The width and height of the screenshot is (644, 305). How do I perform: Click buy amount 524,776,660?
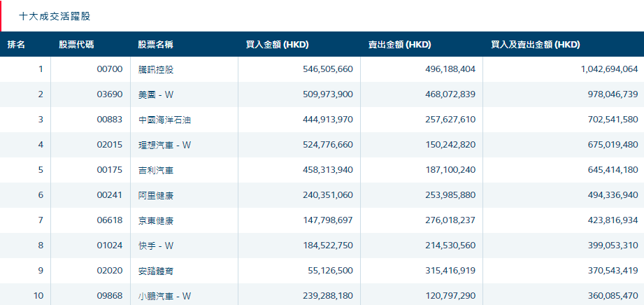[x=328, y=145]
